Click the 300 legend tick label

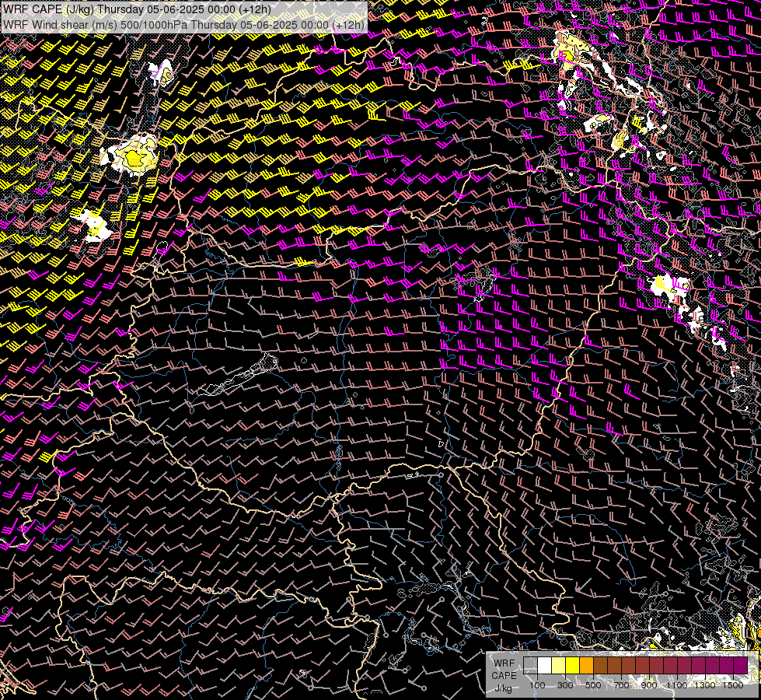pyautogui.click(x=565, y=685)
